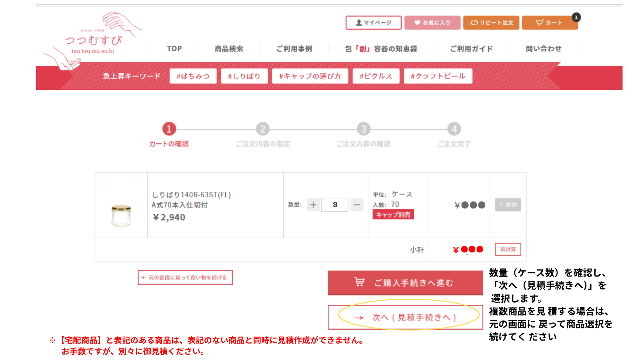
Task: Decrease quantity with the minus button
Action: tap(357, 205)
